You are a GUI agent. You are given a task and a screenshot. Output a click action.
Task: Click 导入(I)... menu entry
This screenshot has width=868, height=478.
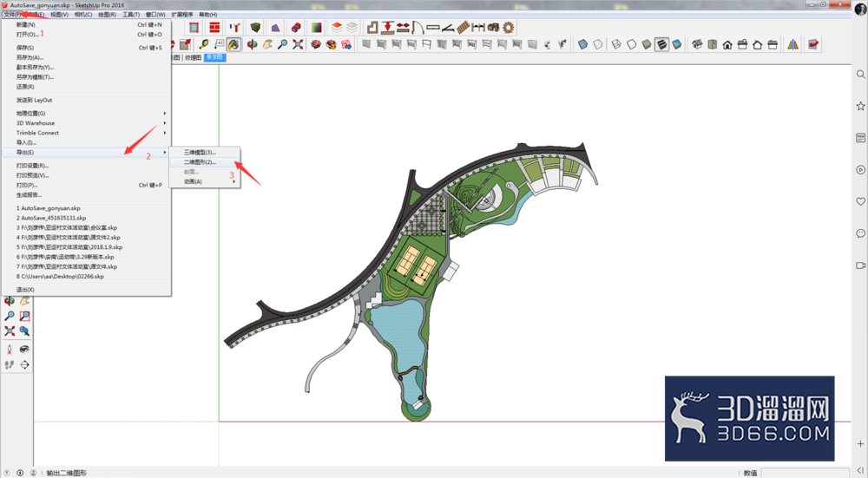click(x=86, y=143)
